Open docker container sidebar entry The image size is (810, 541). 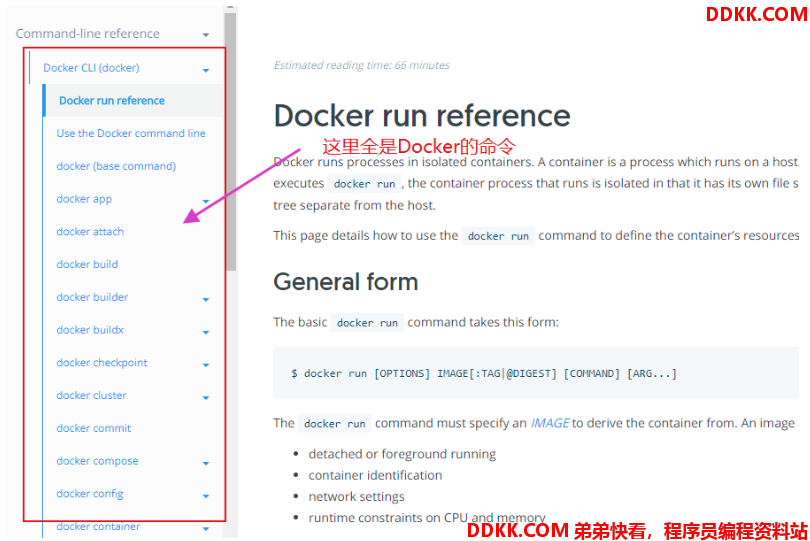click(98, 527)
